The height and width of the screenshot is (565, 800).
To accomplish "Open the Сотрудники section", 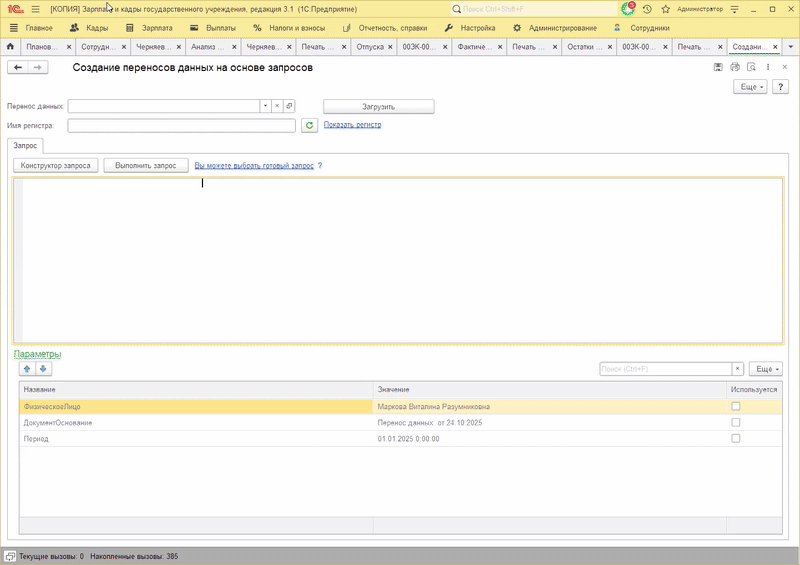I will (641, 28).
